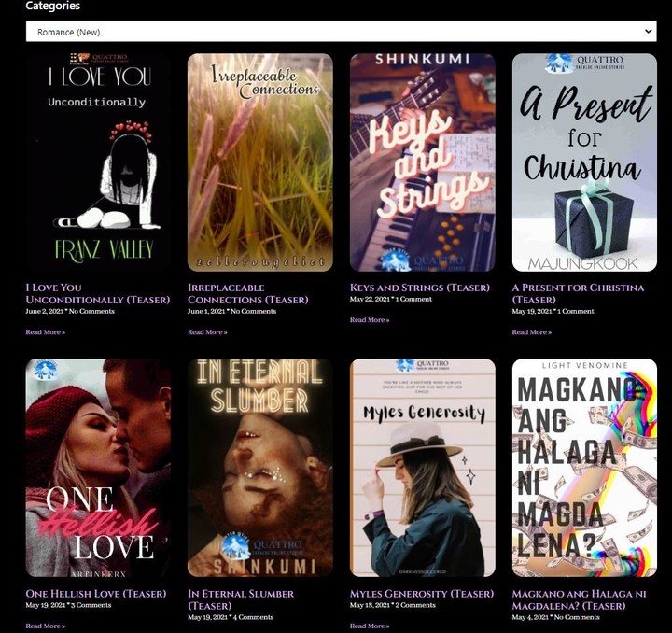The width and height of the screenshot is (672, 633).
Task: Click Irreplaceable Connections (Teaser) title link
Action: coord(247,293)
